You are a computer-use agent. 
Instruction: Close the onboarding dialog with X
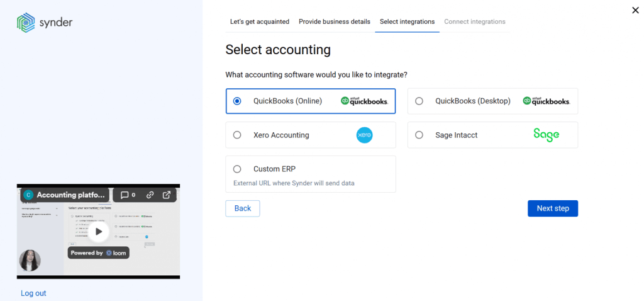[635, 9]
